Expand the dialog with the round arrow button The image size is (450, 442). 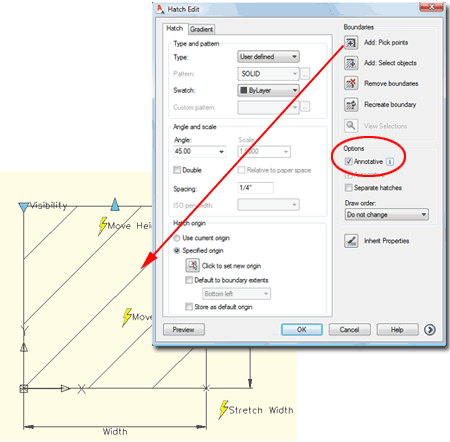pyautogui.click(x=430, y=330)
